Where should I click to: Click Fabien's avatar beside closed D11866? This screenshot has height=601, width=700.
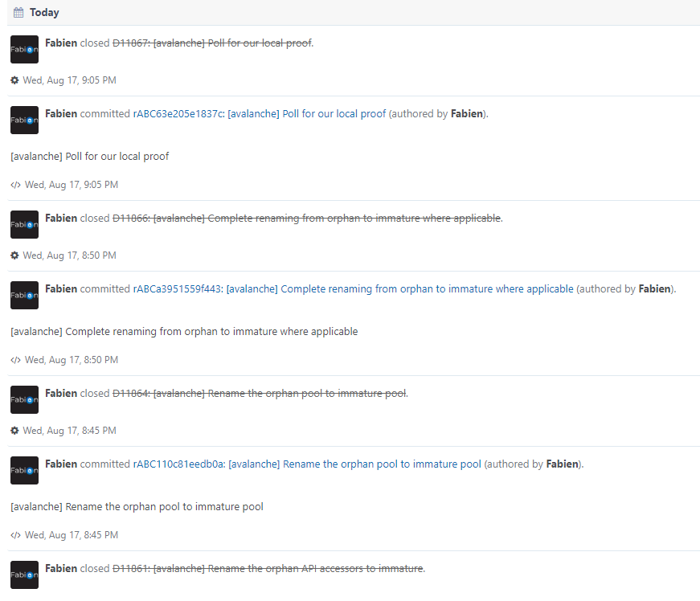tap(25, 224)
